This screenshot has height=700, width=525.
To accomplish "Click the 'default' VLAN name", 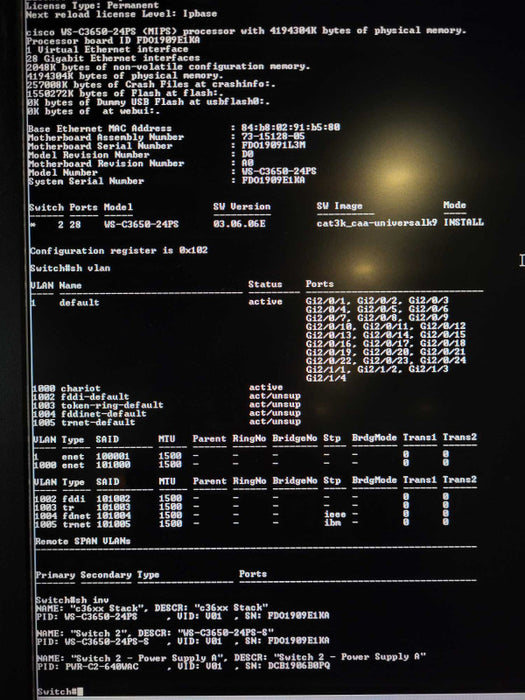I will coord(79,302).
